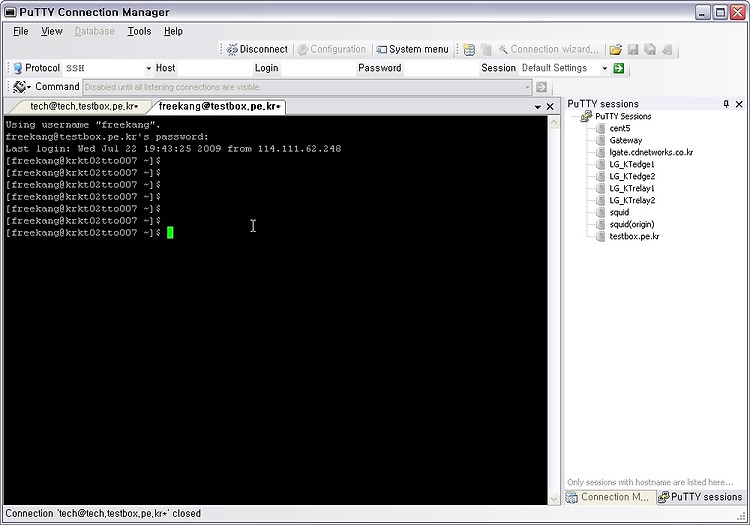Close the PuTTY sessions panel

[739, 104]
